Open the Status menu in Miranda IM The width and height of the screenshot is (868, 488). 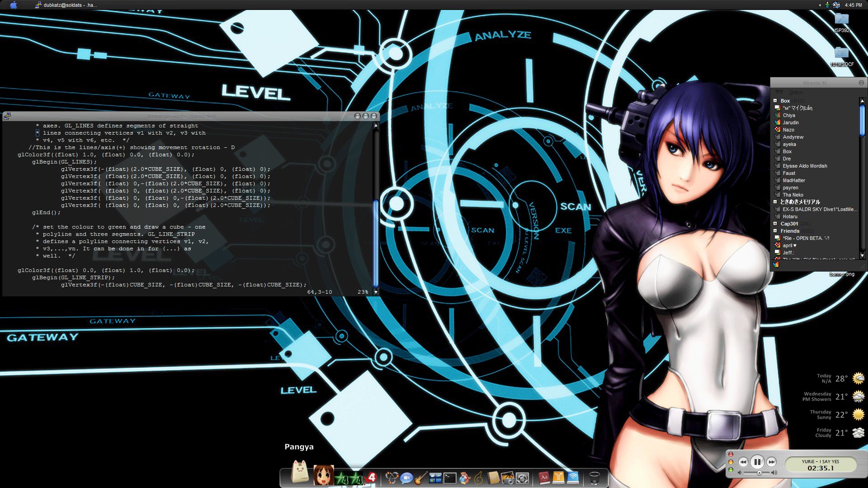[795, 92]
